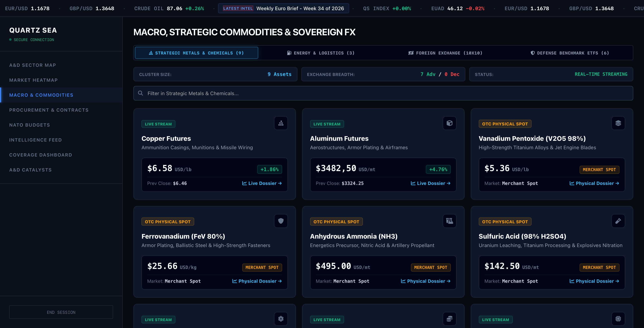This screenshot has width=644, height=328.
Task: Click the Foreign Exchange money icon
Action: point(411,53)
